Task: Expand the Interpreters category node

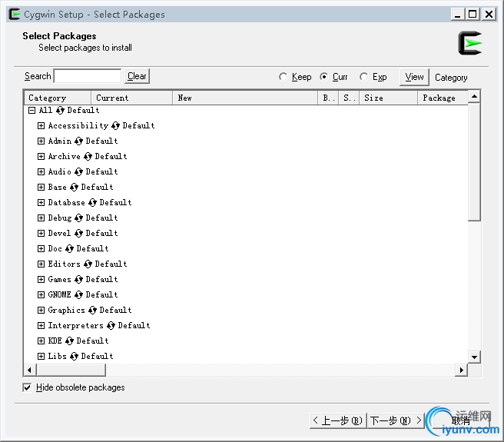Action: pyautogui.click(x=41, y=326)
